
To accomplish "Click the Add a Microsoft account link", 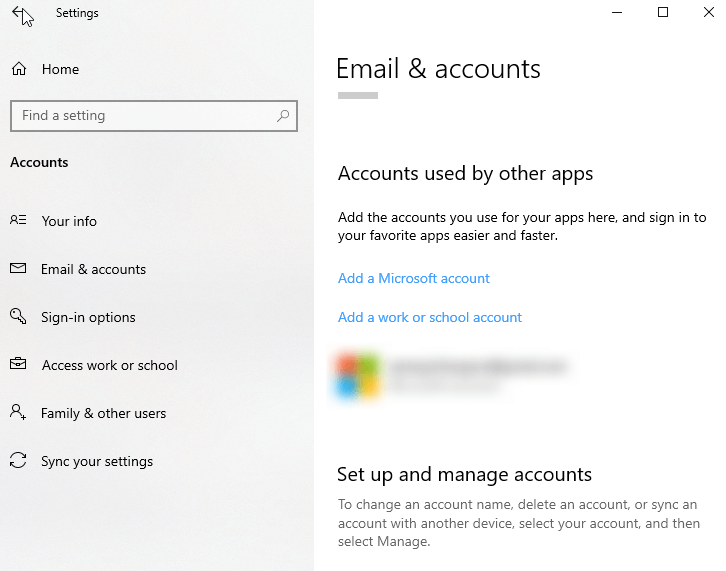I will (414, 278).
